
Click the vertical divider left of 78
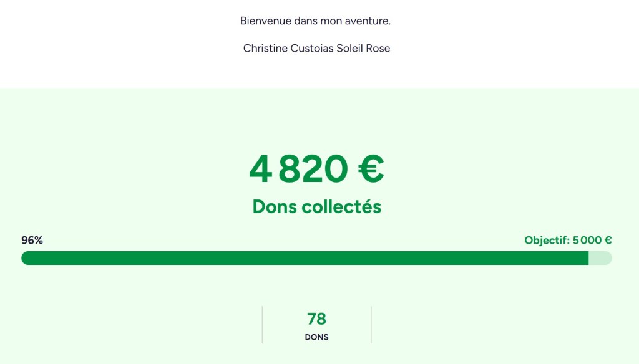point(262,325)
